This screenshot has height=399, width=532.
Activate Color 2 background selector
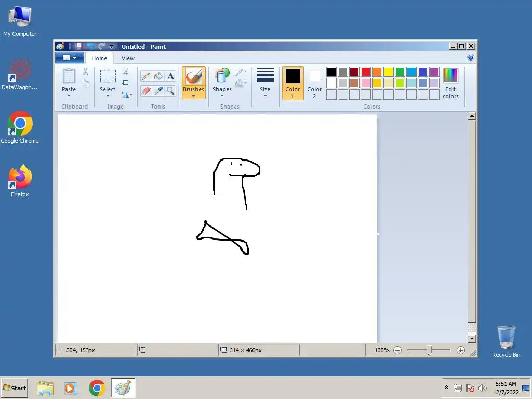point(314,83)
